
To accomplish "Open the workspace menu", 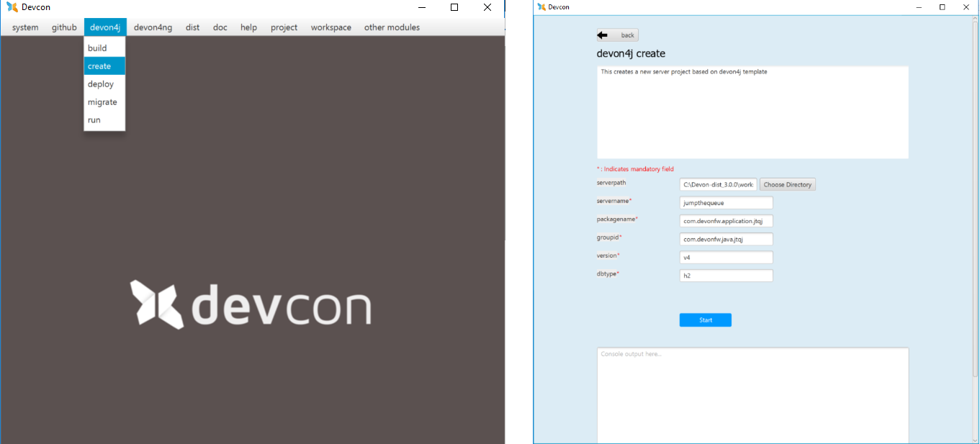I will pyautogui.click(x=330, y=27).
